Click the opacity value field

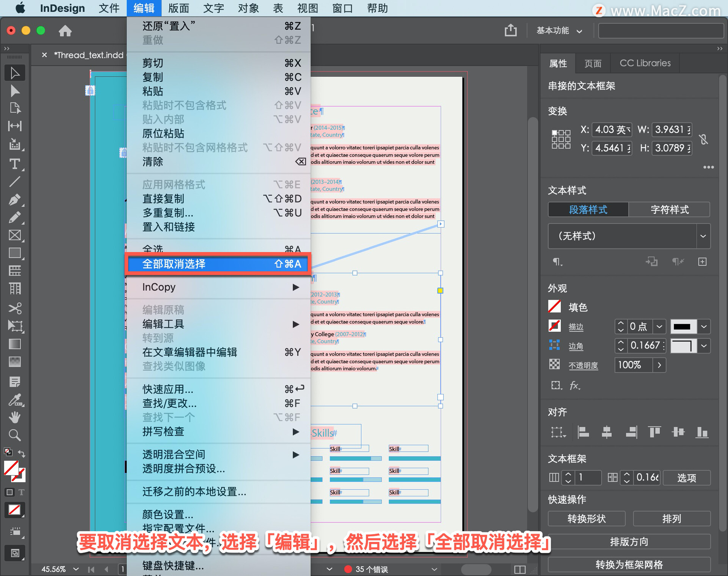click(633, 365)
